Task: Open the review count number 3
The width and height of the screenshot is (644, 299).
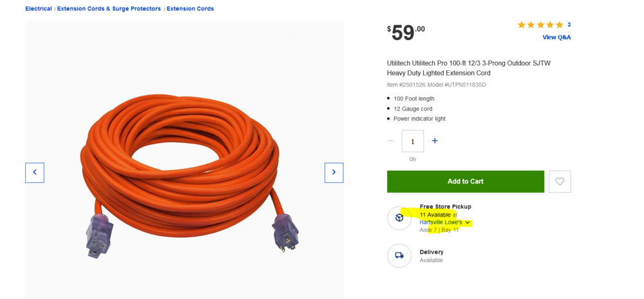Action: (x=569, y=24)
